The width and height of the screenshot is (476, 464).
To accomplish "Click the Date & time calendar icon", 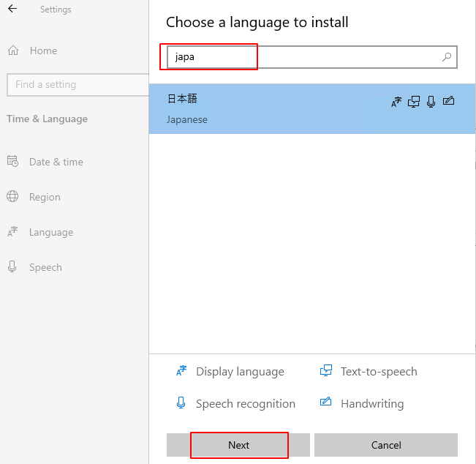I will 12,162.
